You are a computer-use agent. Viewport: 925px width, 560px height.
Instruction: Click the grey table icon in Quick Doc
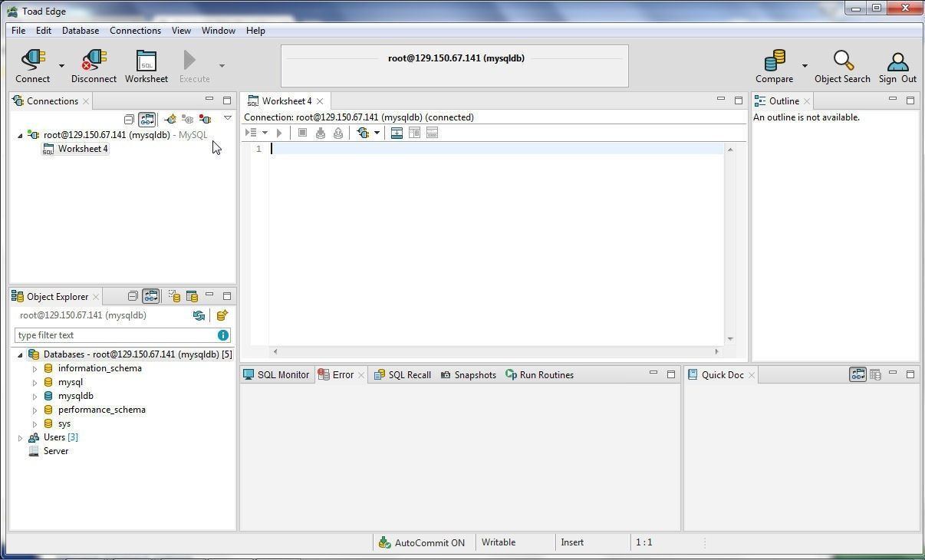875,375
